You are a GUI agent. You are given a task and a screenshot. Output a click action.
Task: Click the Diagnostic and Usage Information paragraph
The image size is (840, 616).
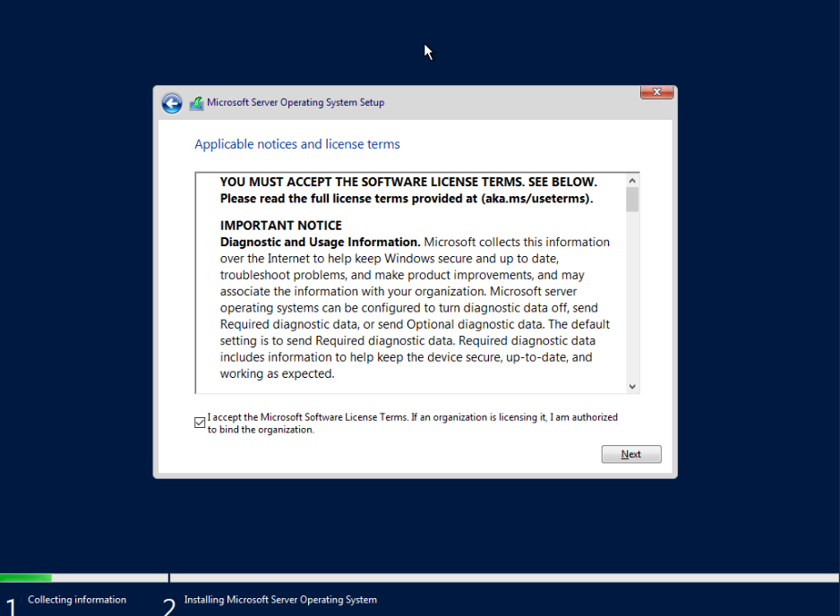[415, 307]
